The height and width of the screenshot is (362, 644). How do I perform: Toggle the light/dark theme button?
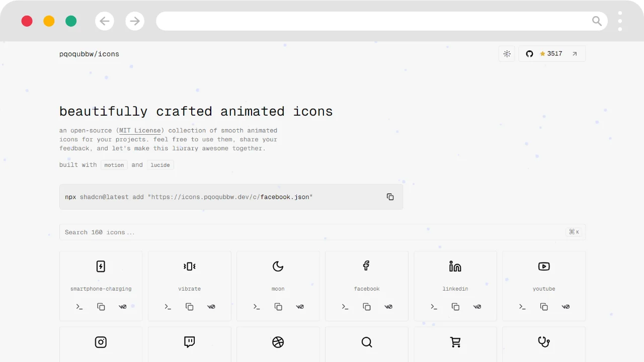point(507,54)
